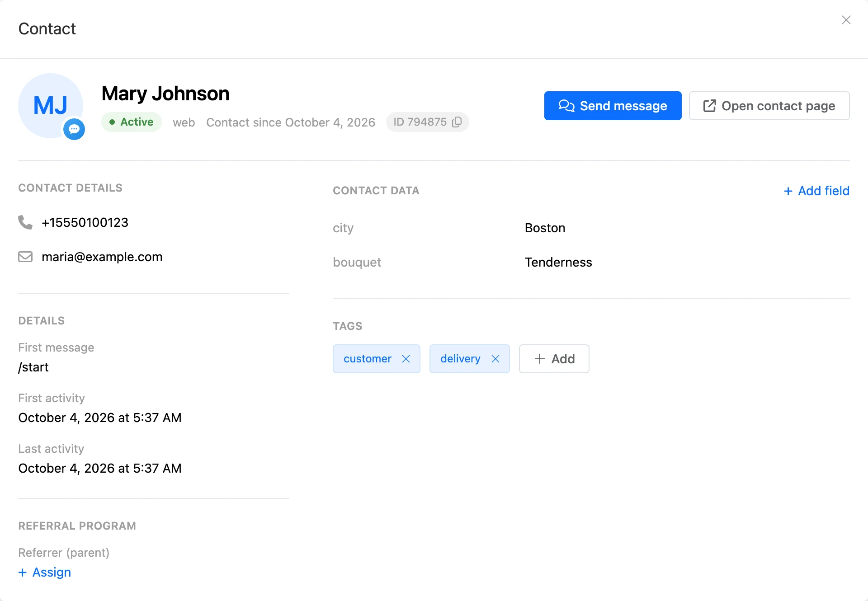Click the ID 794875 badge
Image resolution: width=868 pixels, height=601 pixels.
tap(427, 122)
